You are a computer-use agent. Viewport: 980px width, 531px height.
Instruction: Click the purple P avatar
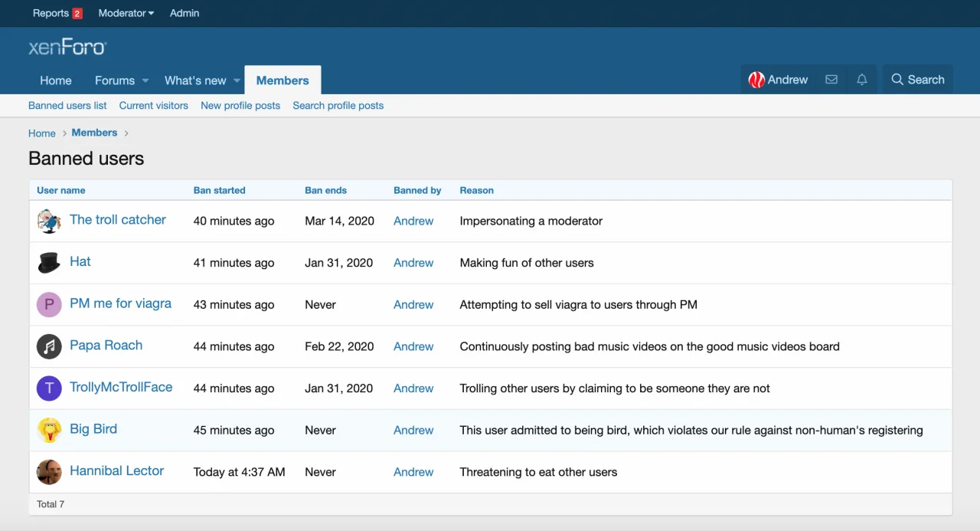pos(49,304)
